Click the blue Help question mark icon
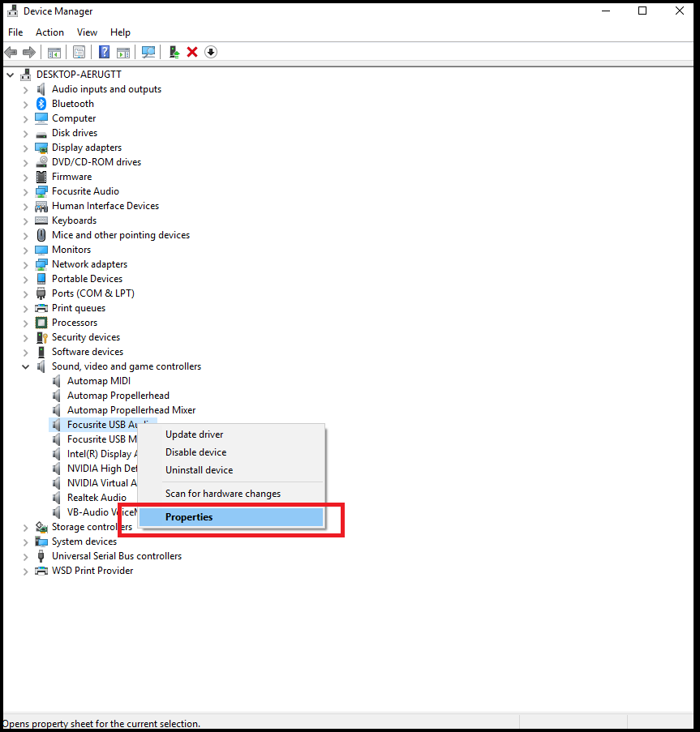The height and width of the screenshot is (732, 700). tap(104, 52)
